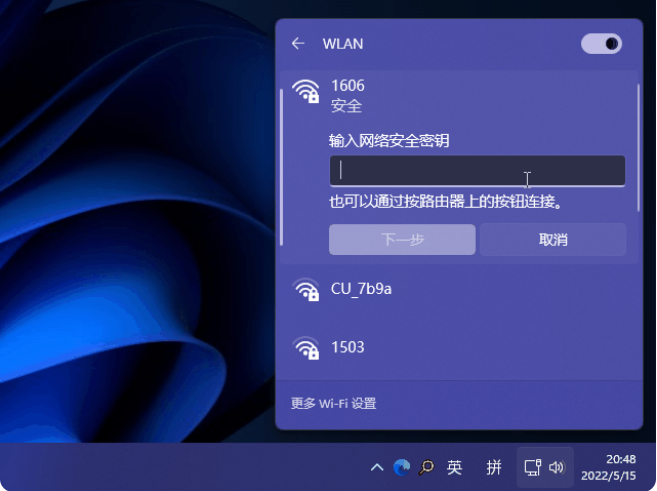This screenshot has height=491, width=657.
Task: Click the magnifier icon in the tray
Action: [427, 467]
